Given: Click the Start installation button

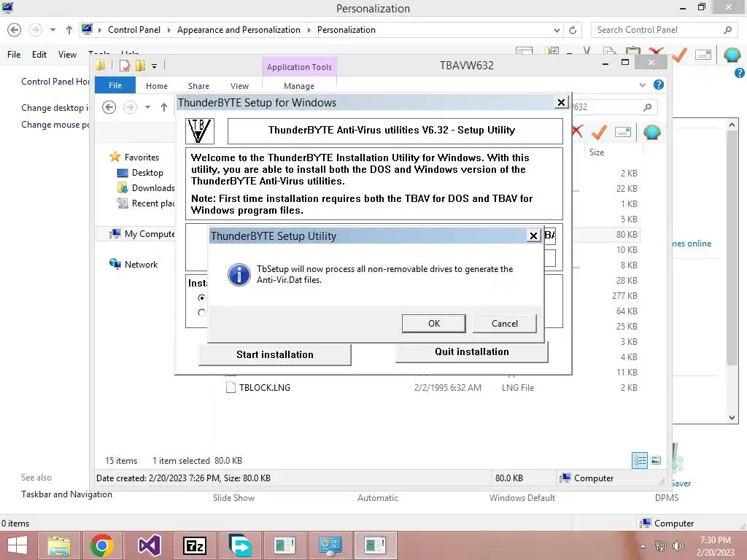Looking at the screenshot, I should click(x=275, y=355).
